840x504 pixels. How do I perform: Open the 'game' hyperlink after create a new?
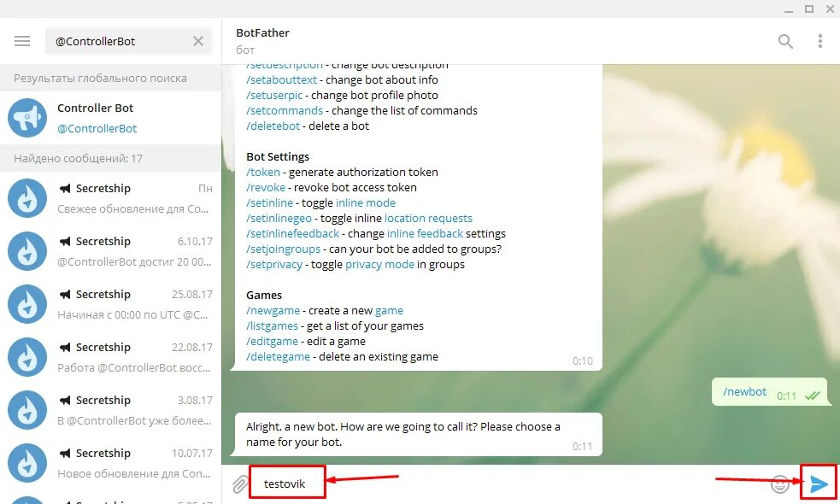tap(389, 311)
